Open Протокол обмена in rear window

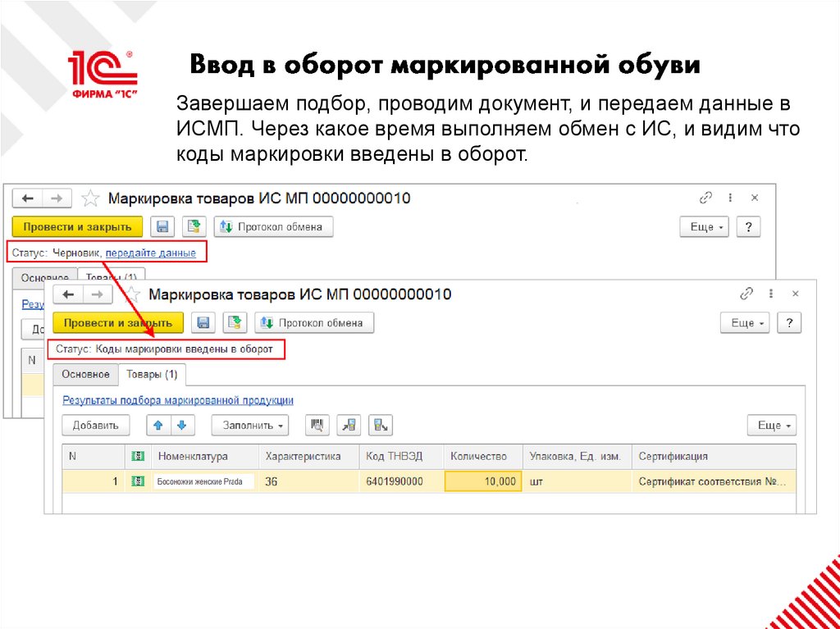[273, 226]
